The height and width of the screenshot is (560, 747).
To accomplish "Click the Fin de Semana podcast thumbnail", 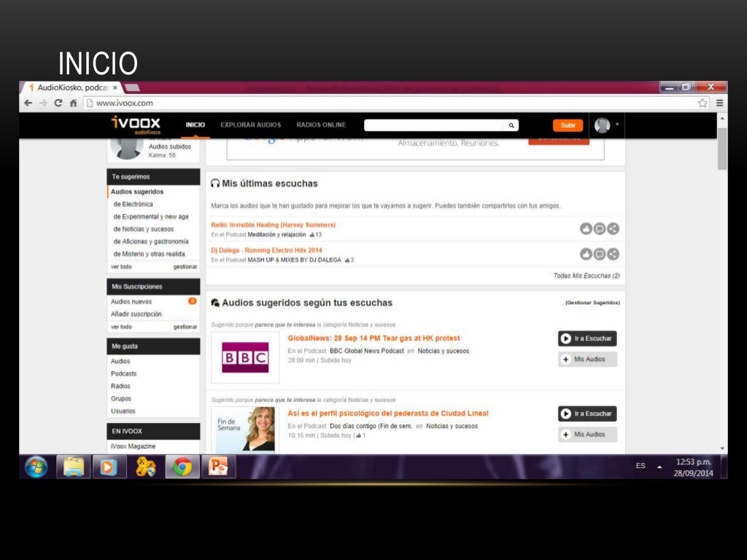I will pyautogui.click(x=245, y=429).
